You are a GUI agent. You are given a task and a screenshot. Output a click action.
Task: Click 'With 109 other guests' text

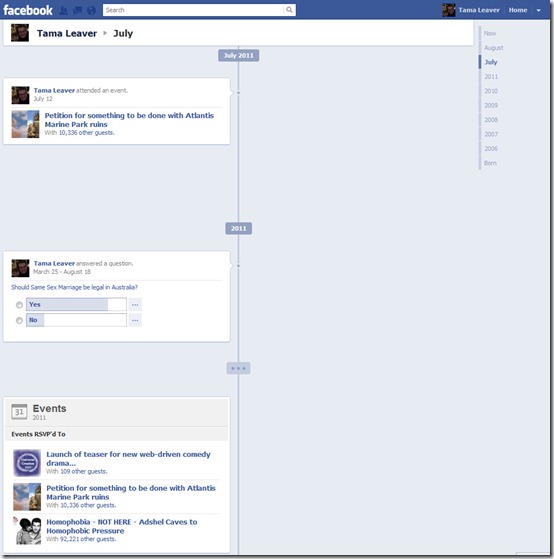point(77,471)
